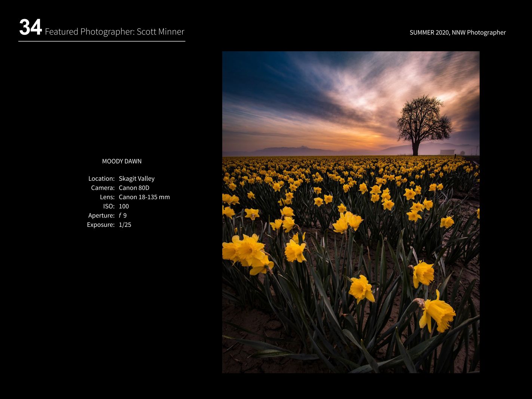Click the Exposure: label
Viewport: 532px width, 399px height.
tap(101, 225)
